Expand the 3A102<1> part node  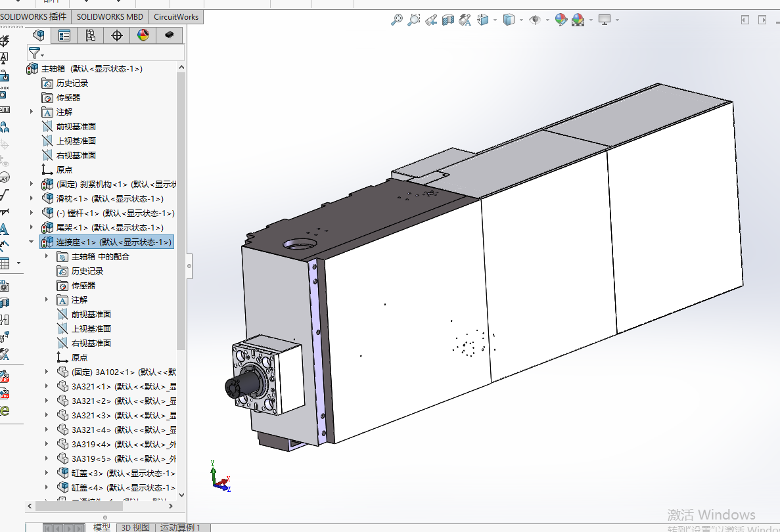coord(47,371)
